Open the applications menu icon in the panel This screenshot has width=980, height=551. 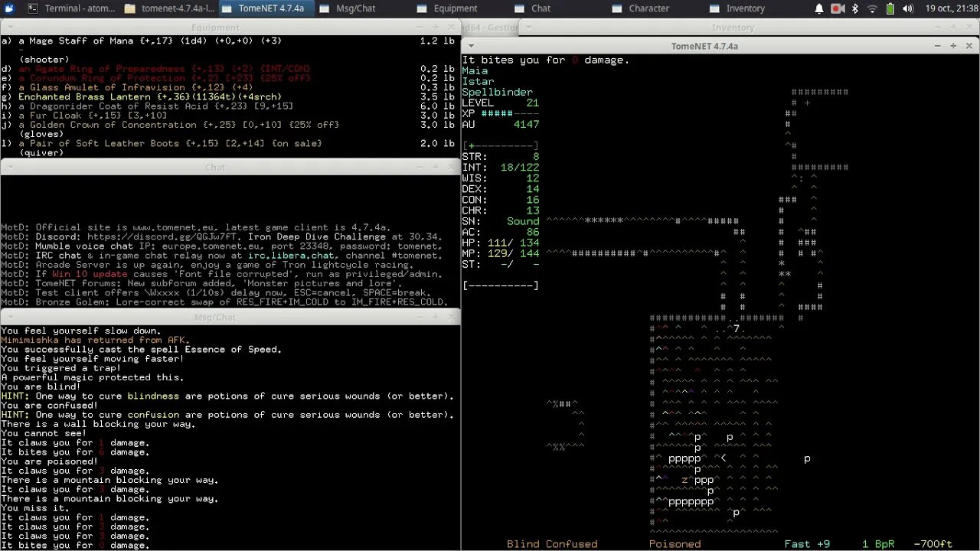click(x=9, y=8)
